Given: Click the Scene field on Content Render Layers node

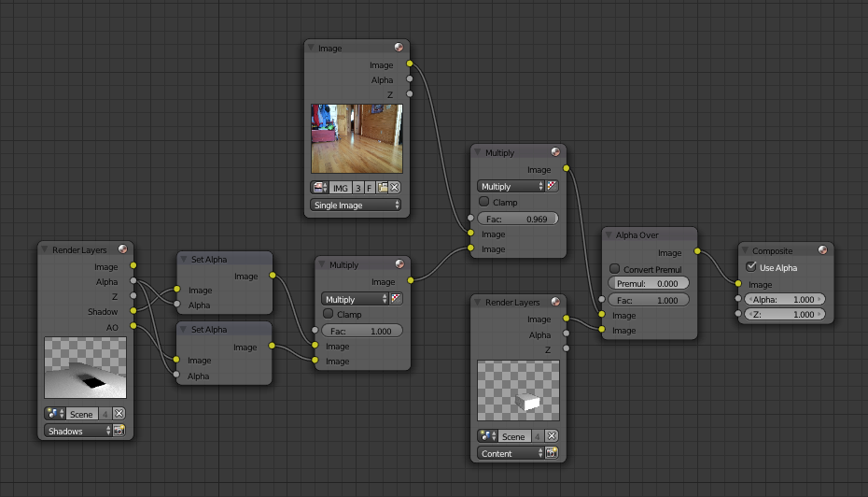Looking at the screenshot, I should [514, 436].
